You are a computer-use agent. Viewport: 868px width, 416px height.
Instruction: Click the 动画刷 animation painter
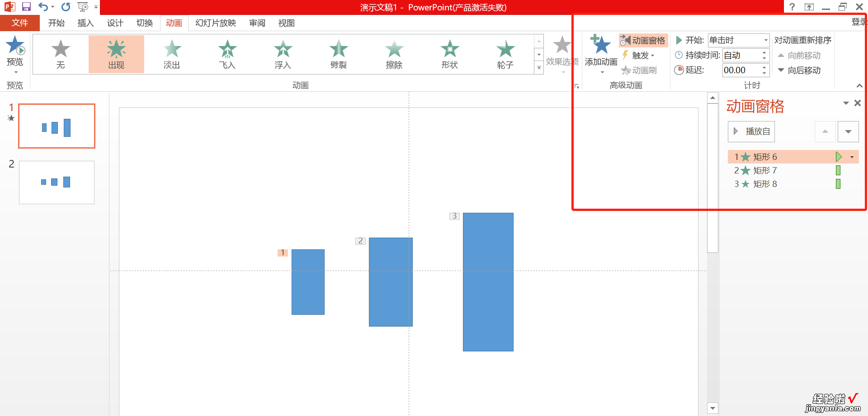[x=639, y=70]
